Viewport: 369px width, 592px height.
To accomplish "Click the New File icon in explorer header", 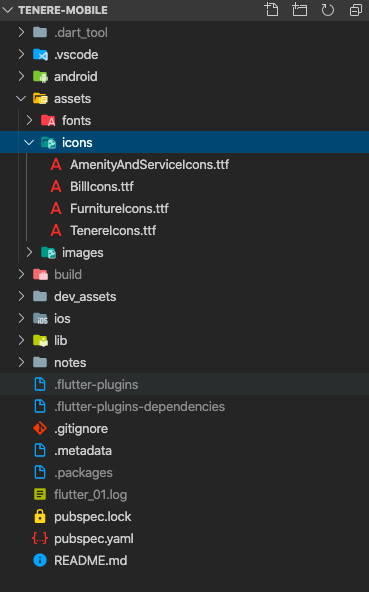I will (271, 10).
